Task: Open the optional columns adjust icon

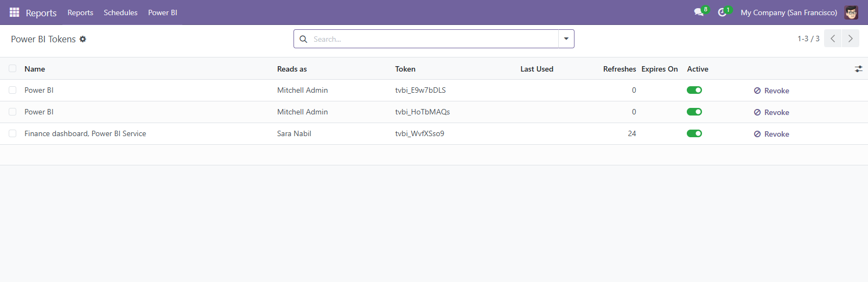Action: click(858, 69)
